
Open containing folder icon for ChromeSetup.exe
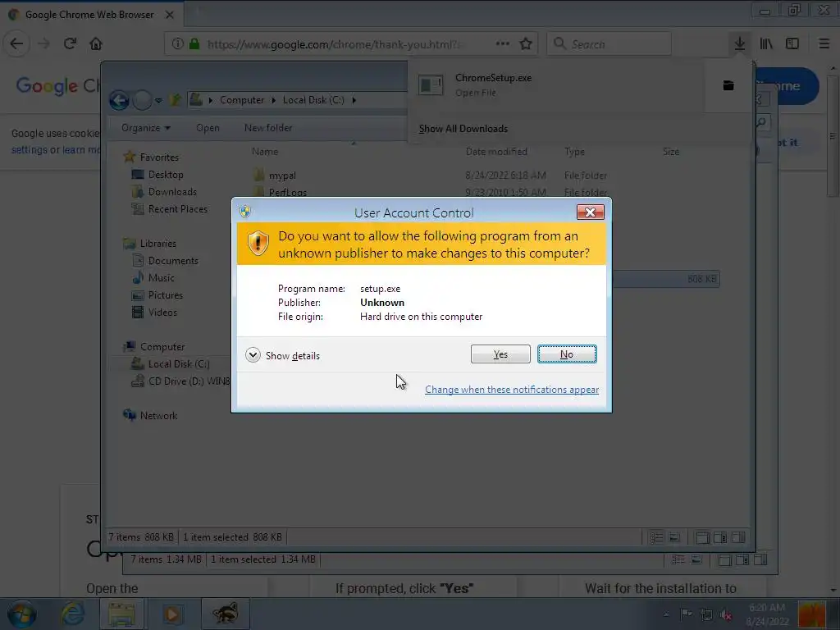tap(728, 85)
